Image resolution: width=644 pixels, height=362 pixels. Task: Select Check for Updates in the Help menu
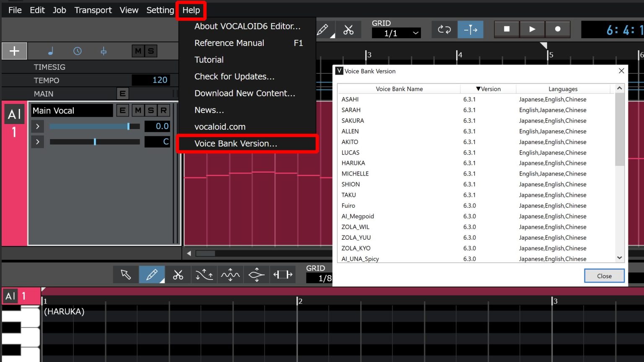click(x=234, y=76)
